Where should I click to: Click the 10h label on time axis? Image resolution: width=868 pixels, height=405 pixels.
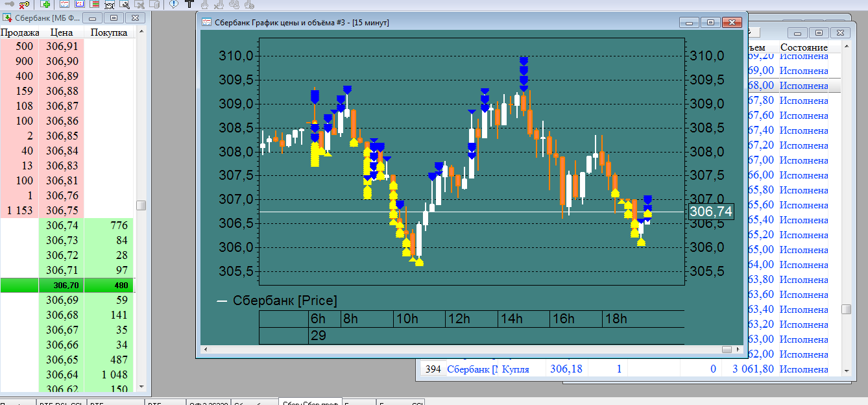407,319
